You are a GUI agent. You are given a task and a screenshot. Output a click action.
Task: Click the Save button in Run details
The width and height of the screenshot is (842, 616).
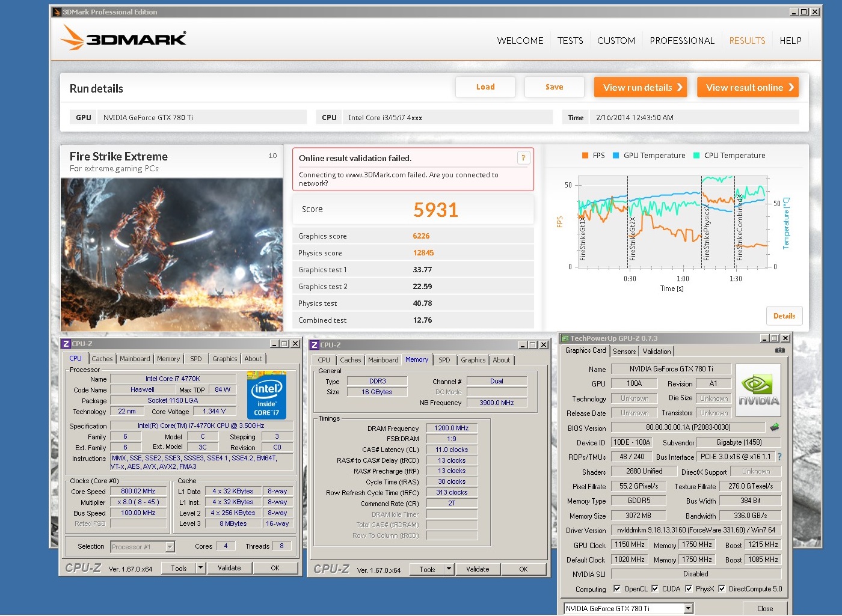[555, 87]
